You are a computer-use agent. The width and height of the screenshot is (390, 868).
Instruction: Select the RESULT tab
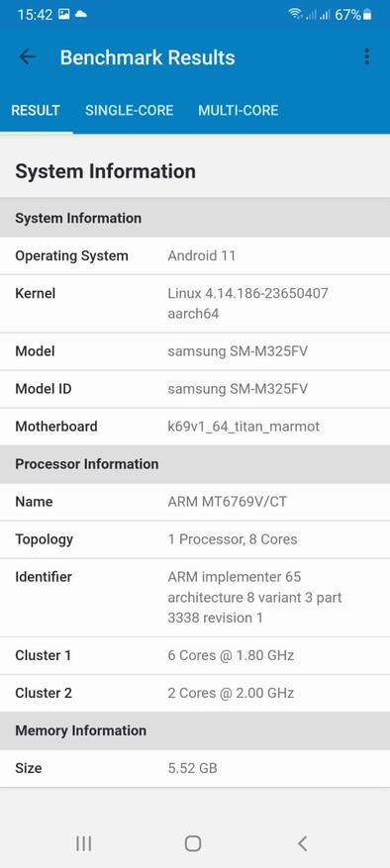tap(36, 110)
